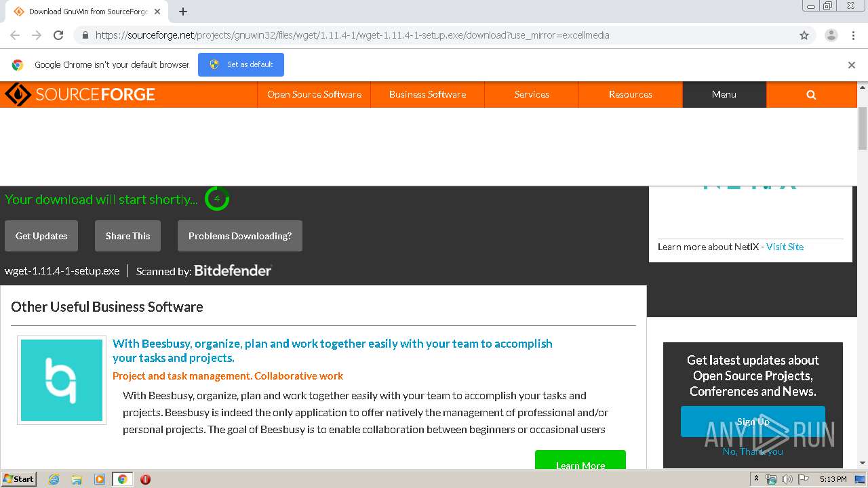Click the blue Sign Up button
Viewport: 868px width, 488px height.
[x=753, y=422]
